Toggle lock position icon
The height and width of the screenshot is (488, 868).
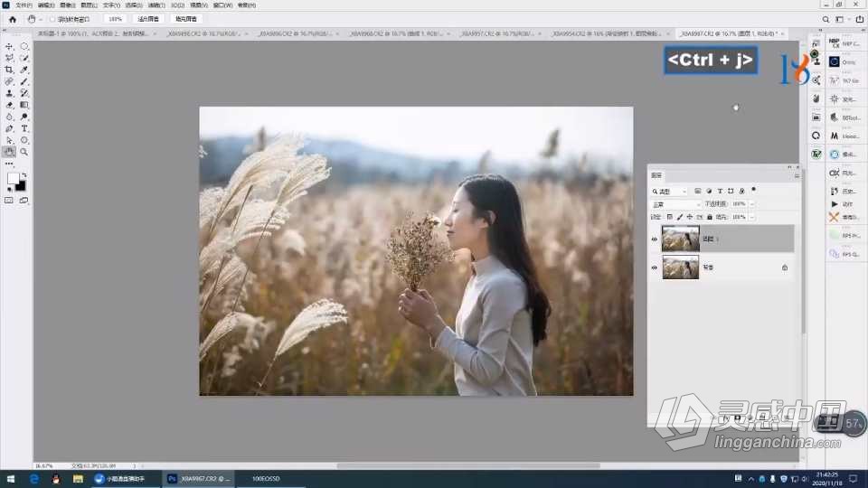(x=690, y=217)
